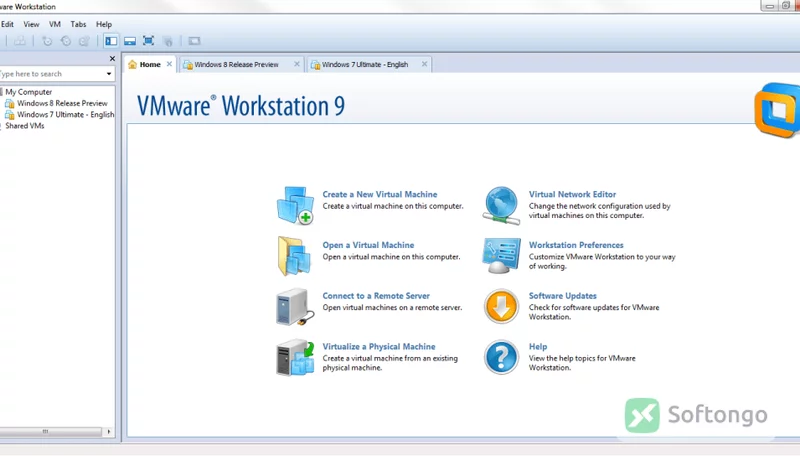Image resolution: width=800 pixels, height=456 pixels.
Task: Click the Create a New Virtual Machine icon
Action: point(295,205)
